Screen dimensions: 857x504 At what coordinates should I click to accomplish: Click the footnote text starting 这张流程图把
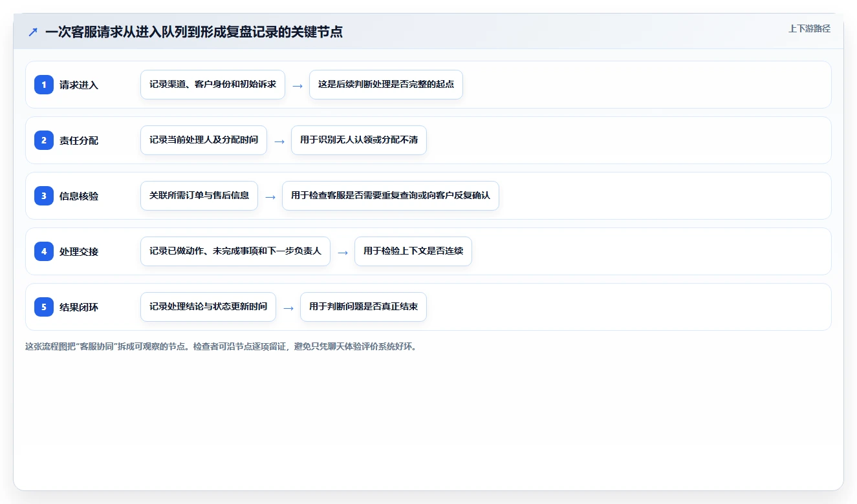click(222, 346)
